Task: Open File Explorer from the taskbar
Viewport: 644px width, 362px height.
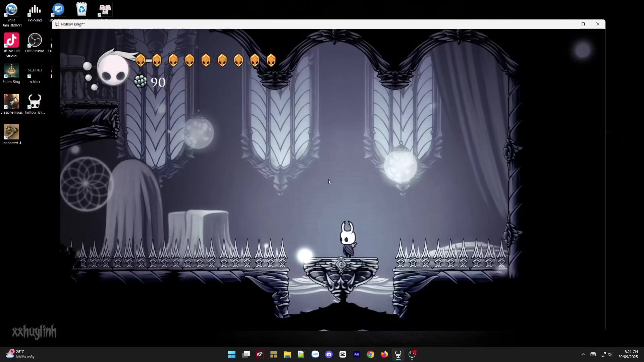Action: (x=287, y=355)
